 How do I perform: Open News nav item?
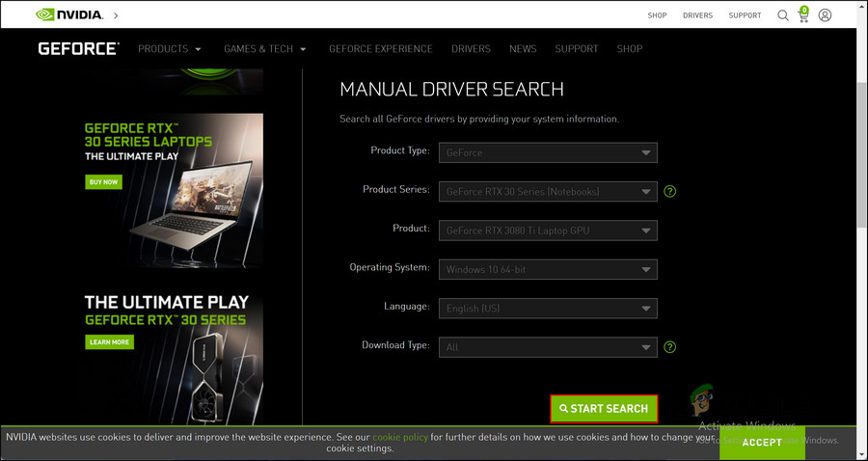[x=523, y=48]
